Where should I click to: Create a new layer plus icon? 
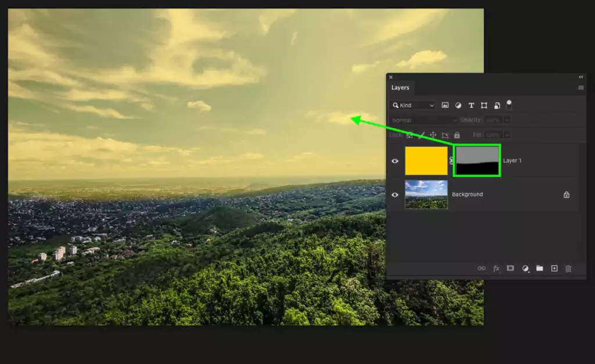554,268
